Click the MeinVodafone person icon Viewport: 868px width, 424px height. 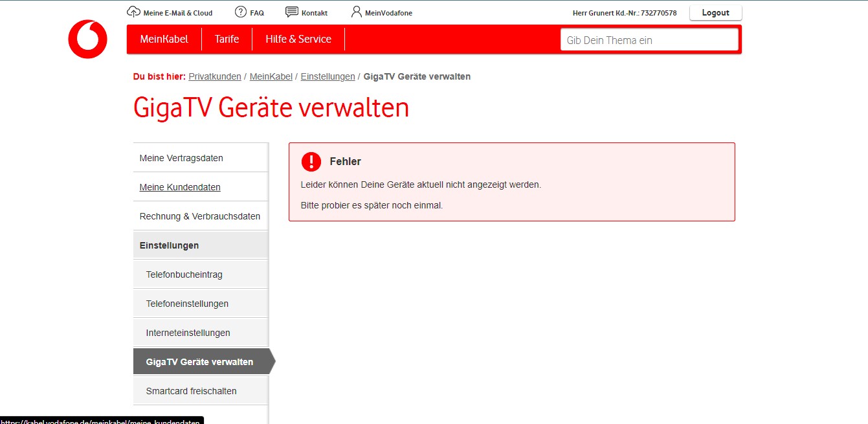tap(357, 12)
